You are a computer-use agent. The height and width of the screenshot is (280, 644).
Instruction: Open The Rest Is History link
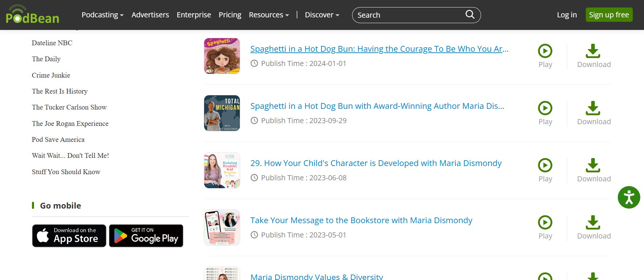click(60, 91)
